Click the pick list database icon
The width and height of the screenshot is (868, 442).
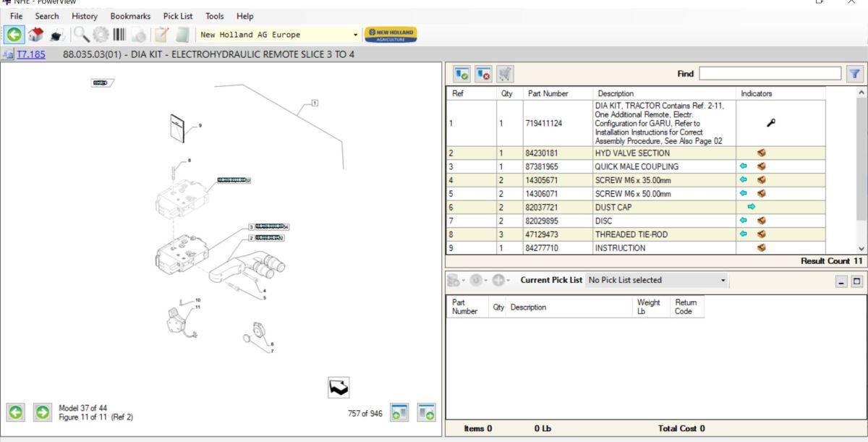click(x=453, y=280)
